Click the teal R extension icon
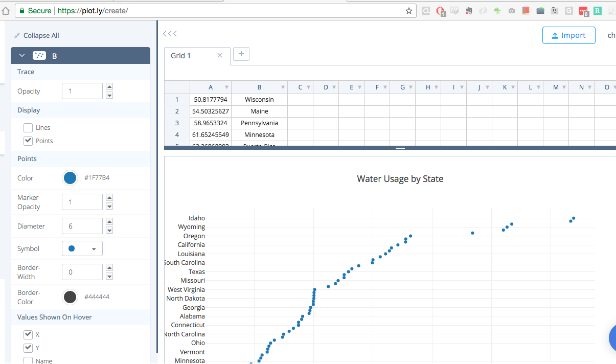The image size is (616, 364). tap(598, 10)
